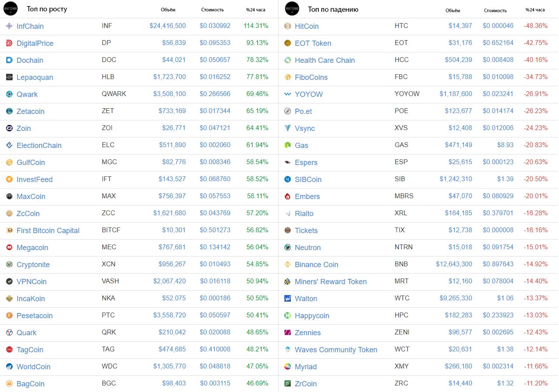559x392 pixels.
Task: Click the Стоимость header in falling table
Action: tap(495, 10)
